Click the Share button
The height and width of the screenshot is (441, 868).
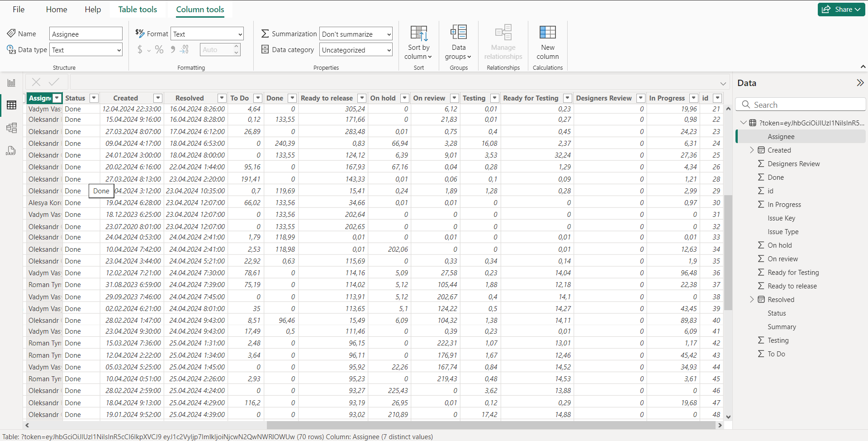(841, 10)
